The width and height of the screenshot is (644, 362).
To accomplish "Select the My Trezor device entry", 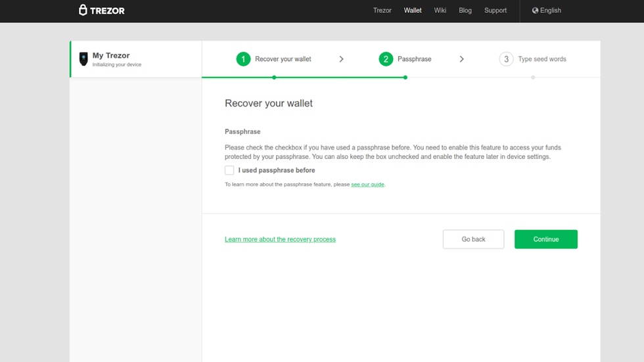I will (135, 59).
